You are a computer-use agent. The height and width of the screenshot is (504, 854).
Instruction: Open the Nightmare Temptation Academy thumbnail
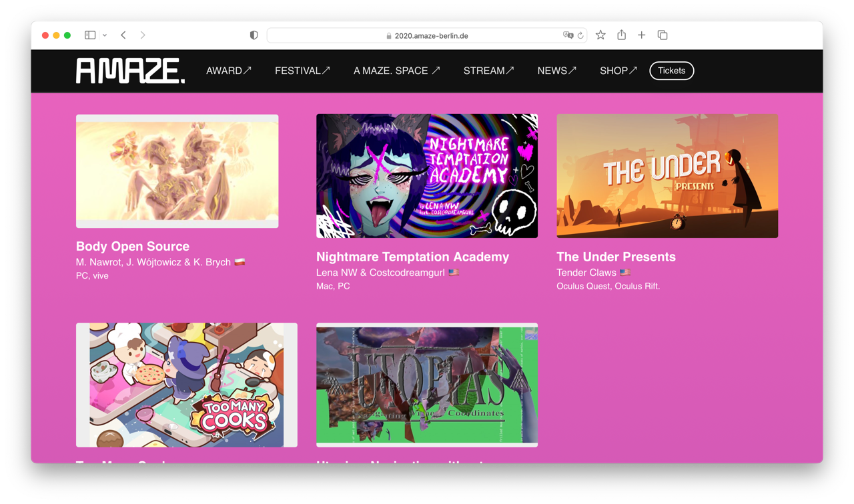click(x=427, y=176)
